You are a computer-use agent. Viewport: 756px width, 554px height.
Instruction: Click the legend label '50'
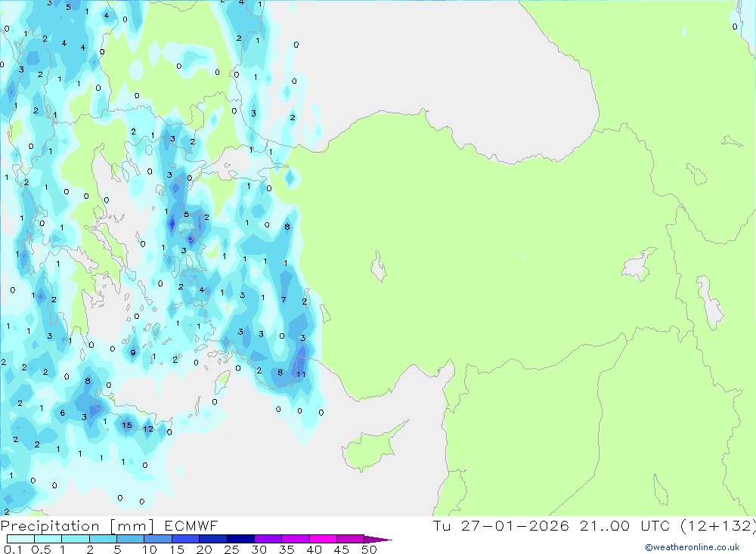[x=369, y=549]
